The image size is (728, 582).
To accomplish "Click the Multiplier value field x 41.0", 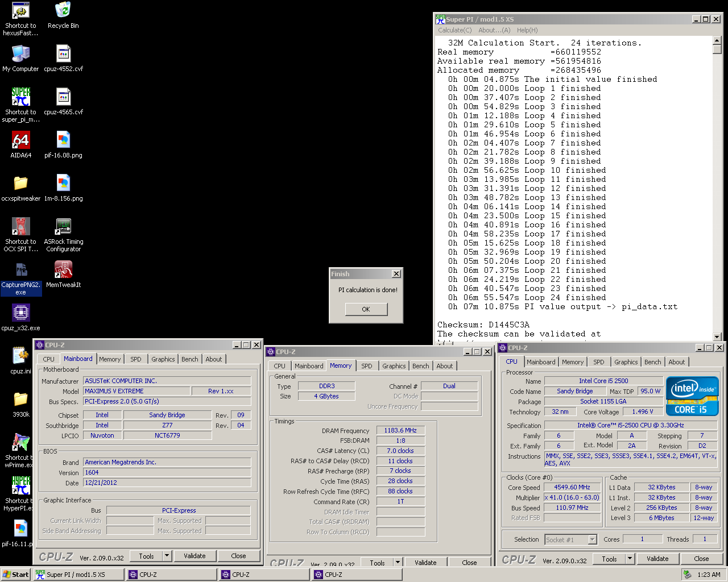I will pyautogui.click(x=572, y=497).
